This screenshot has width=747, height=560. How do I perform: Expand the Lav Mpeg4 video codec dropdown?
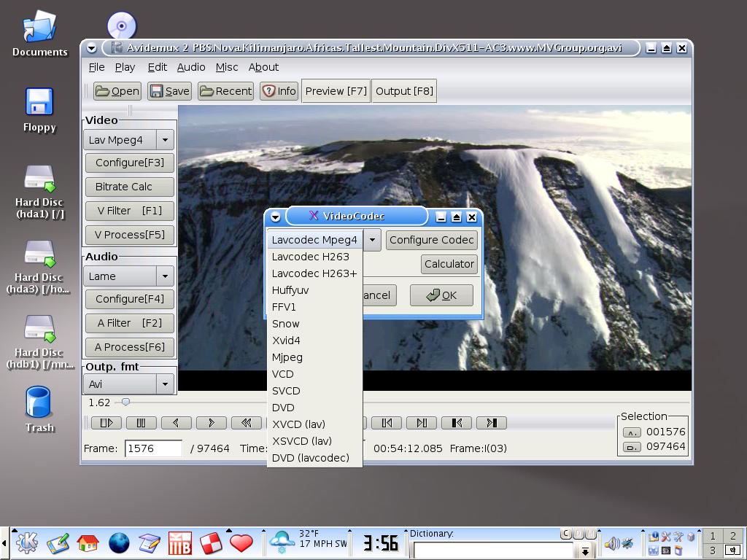click(166, 140)
